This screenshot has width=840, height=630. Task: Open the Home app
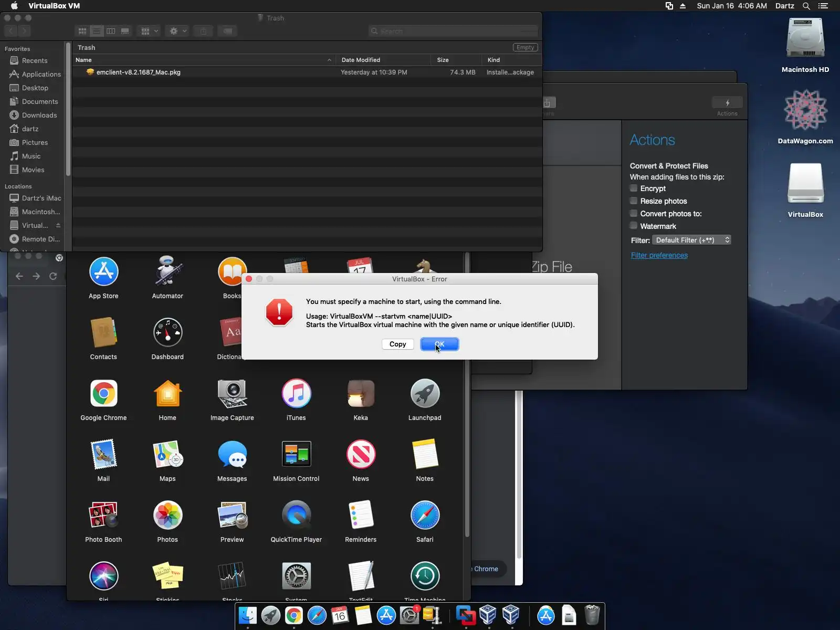point(167,394)
